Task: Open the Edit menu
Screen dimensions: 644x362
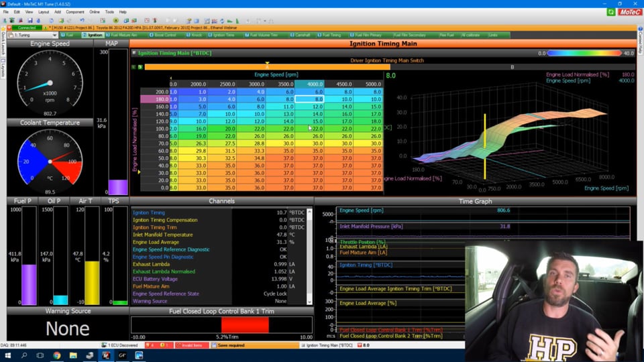Action: tap(17, 12)
